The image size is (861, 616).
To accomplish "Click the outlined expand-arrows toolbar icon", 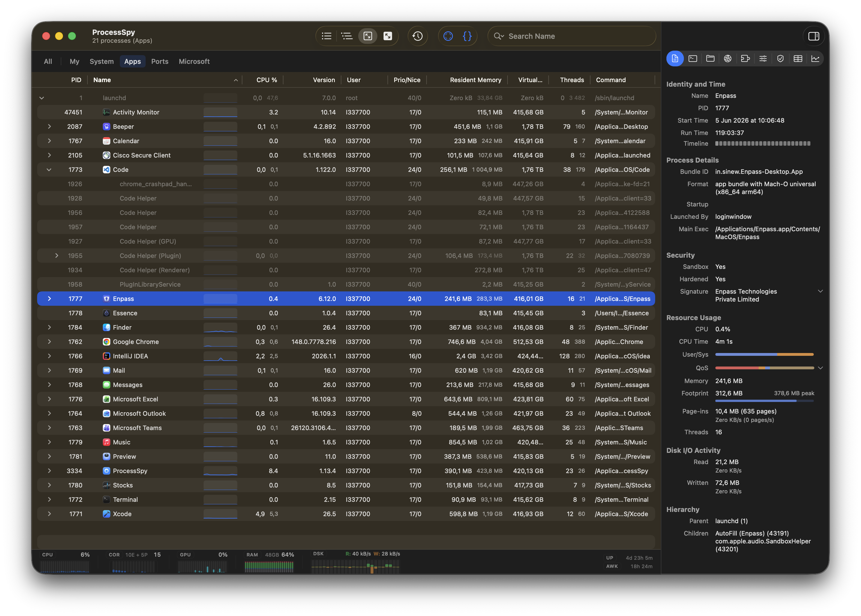I will point(368,36).
